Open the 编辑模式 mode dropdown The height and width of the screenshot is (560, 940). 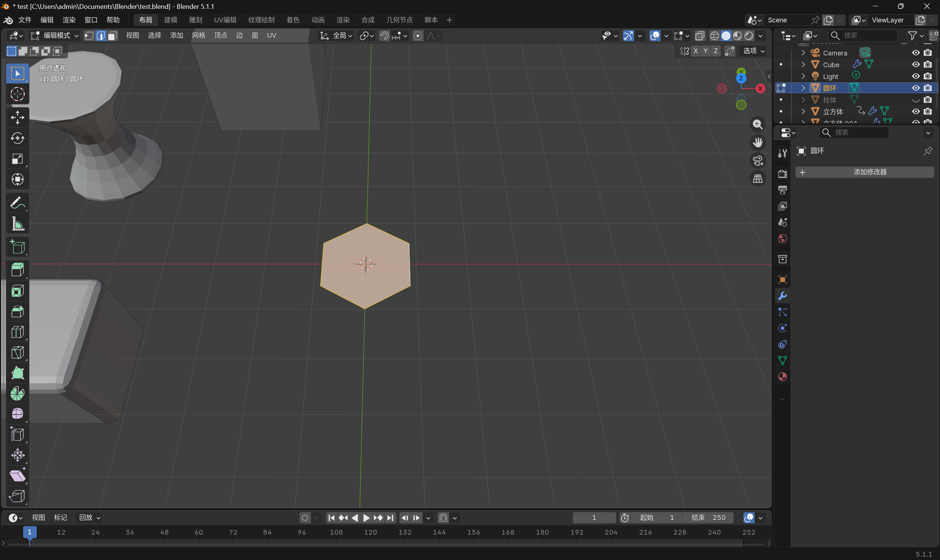point(54,36)
